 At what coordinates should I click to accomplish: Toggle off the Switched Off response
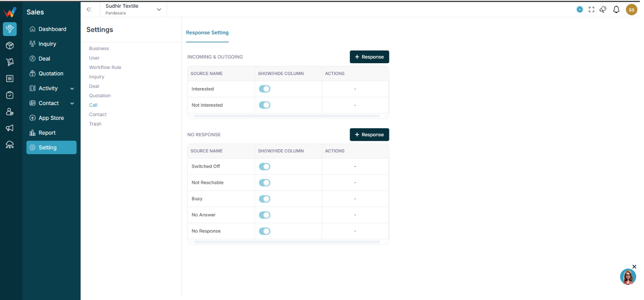click(x=264, y=167)
